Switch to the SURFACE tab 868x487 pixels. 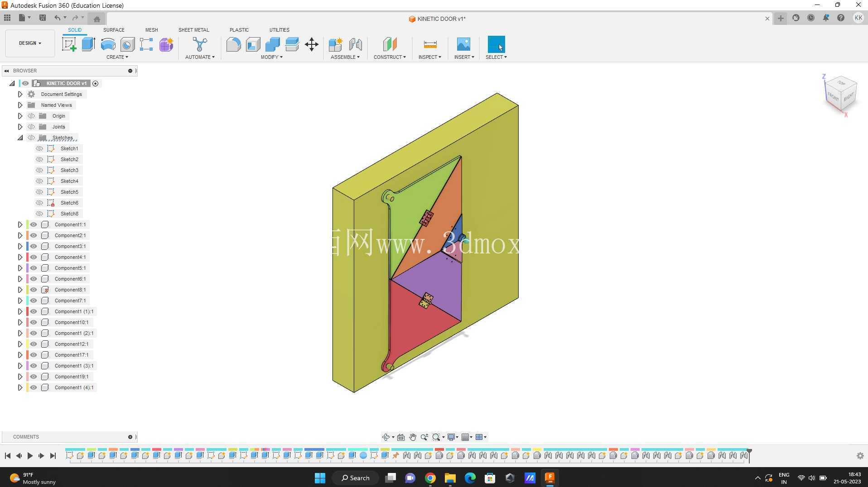coord(114,30)
